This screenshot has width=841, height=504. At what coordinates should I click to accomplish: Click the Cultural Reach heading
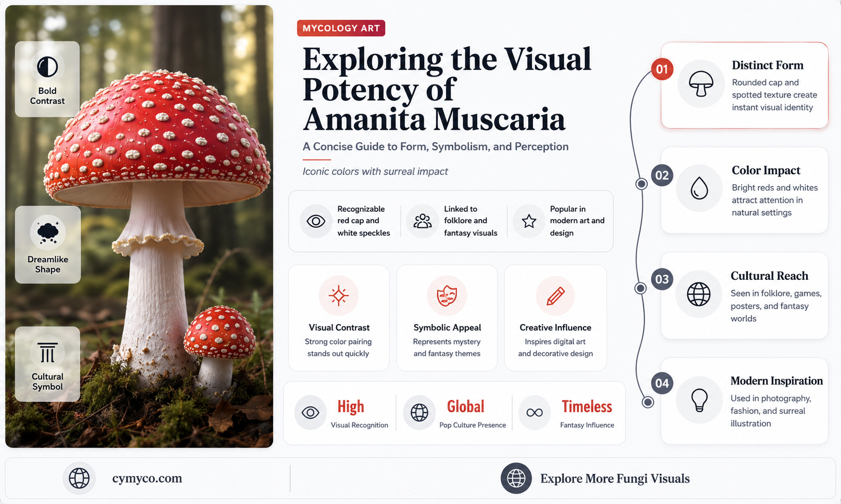(769, 276)
